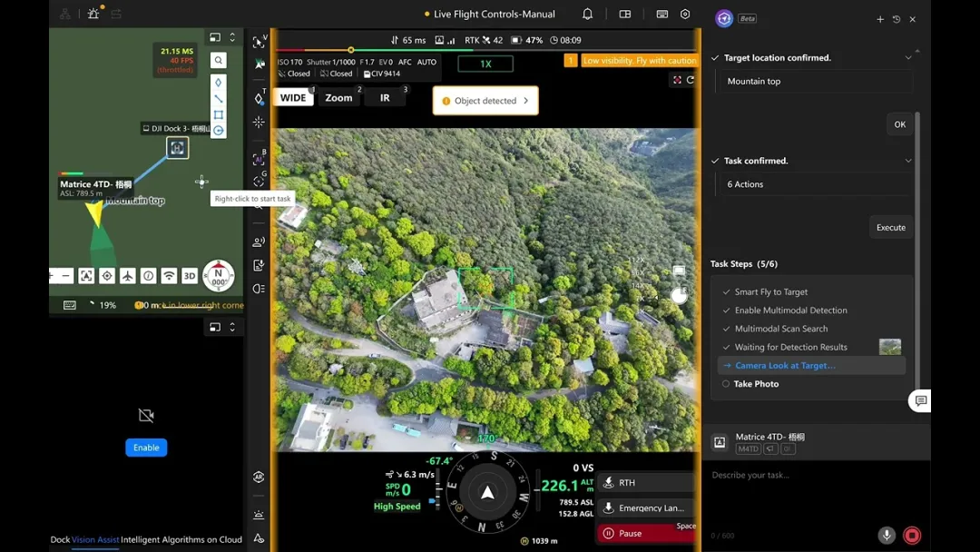Open map panel window layout icon
This screenshot has width=980, height=552.
click(x=215, y=37)
